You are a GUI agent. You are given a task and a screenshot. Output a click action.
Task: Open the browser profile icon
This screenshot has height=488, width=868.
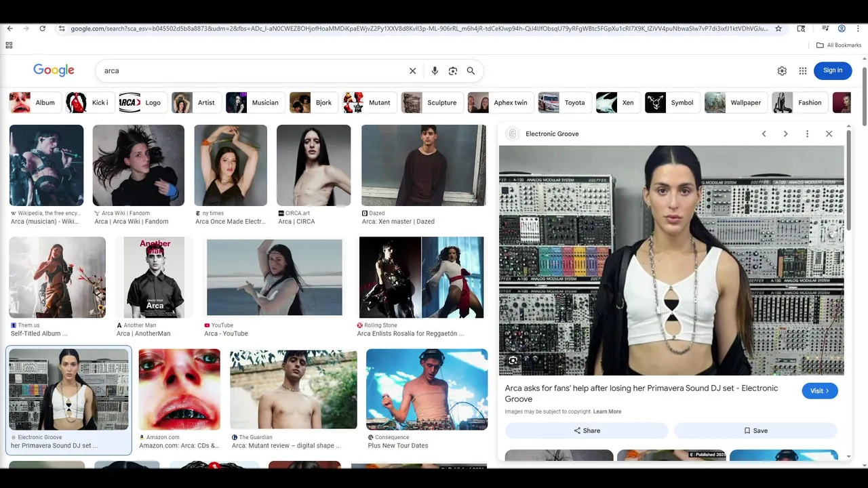coord(842,28)
